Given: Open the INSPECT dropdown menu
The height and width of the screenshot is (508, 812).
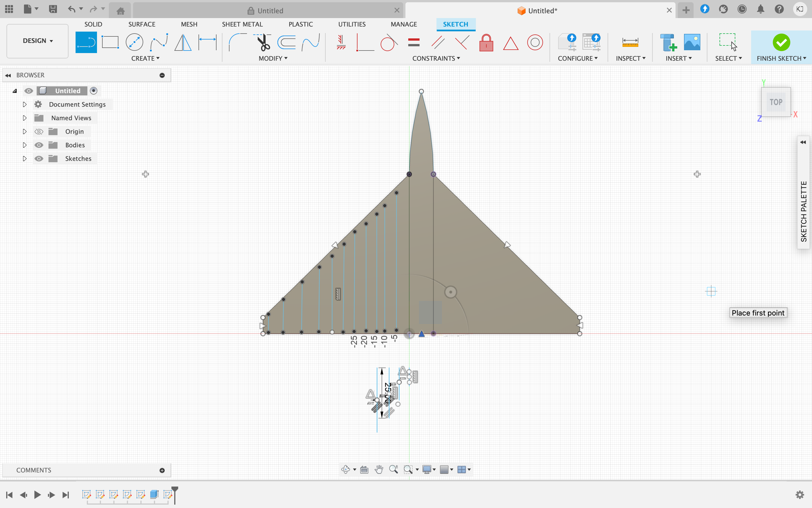Looking at the screenshot, I should 630,58.
